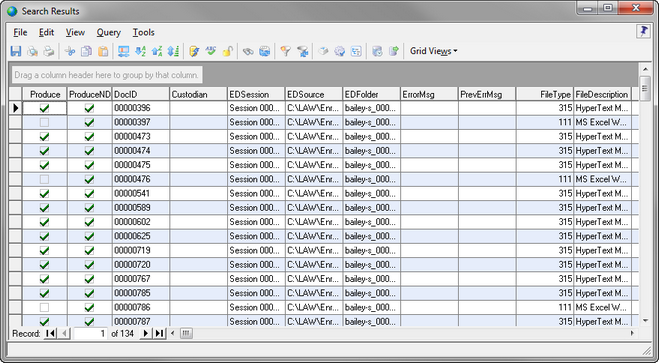Click the blue globe card toolbar icon
This screenshot has width=659, height=363.
click(x=264, y=51)
